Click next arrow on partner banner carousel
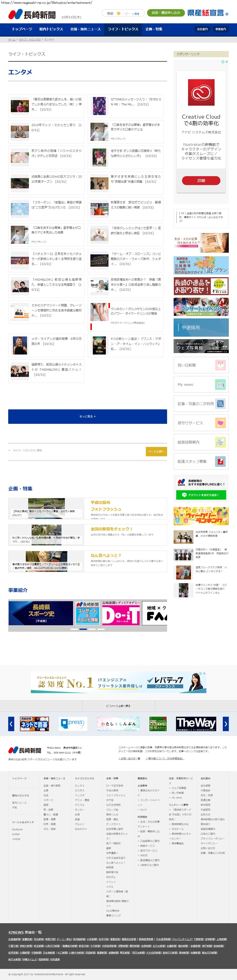This screenshot has width=237, height=980. [x=226, y=724]
